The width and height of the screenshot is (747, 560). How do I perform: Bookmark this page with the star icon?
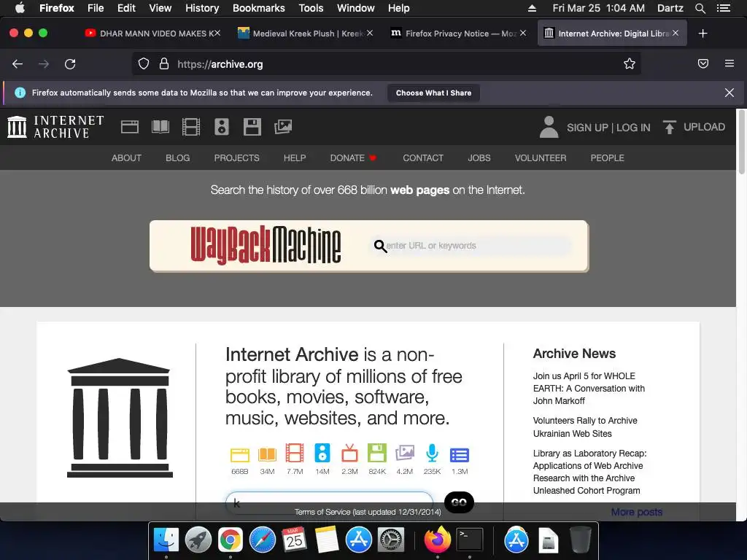[x=630, y=64]
